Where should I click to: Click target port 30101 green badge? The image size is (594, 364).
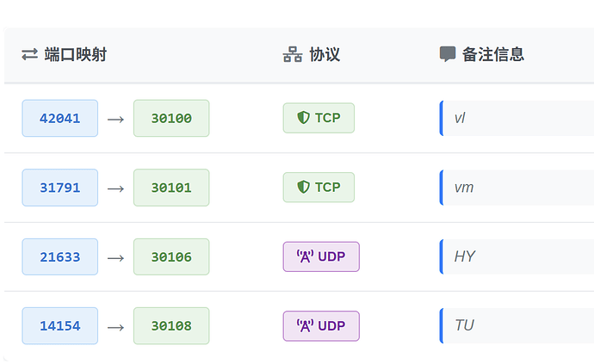171,188
